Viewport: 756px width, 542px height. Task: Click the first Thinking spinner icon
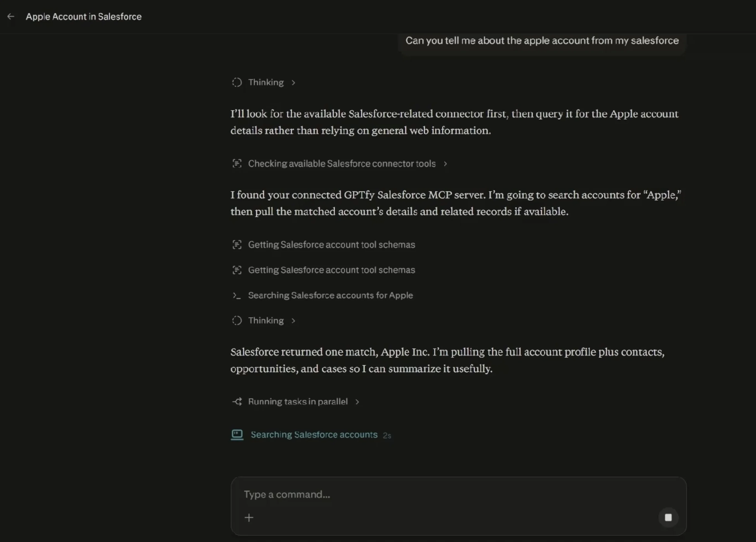(237, 82)
